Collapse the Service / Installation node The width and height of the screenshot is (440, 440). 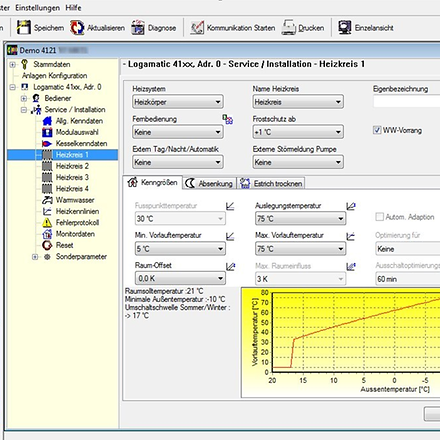(x=24, y=110)
